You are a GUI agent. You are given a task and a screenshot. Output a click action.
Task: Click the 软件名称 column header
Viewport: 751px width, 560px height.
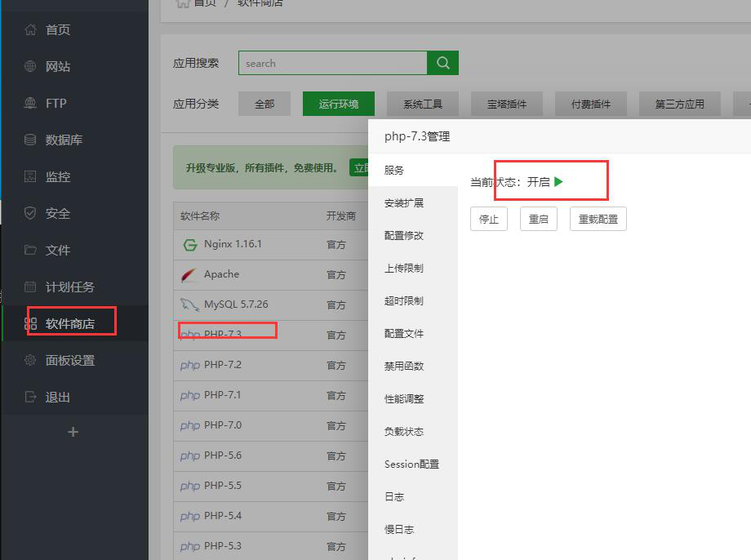click(200, 216)
